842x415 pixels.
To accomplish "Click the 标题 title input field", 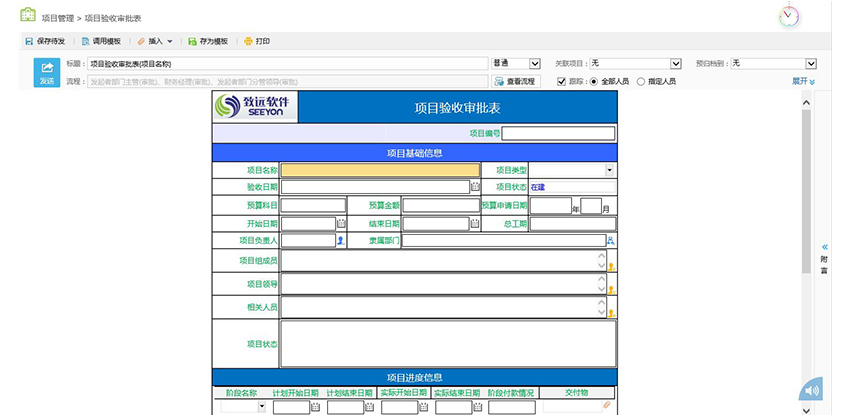I will [x=288, y=63].
